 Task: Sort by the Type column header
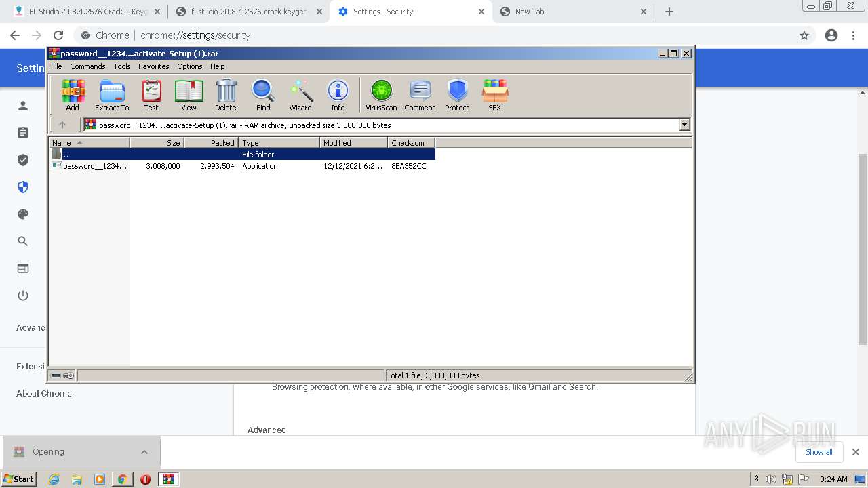[279, 142]
